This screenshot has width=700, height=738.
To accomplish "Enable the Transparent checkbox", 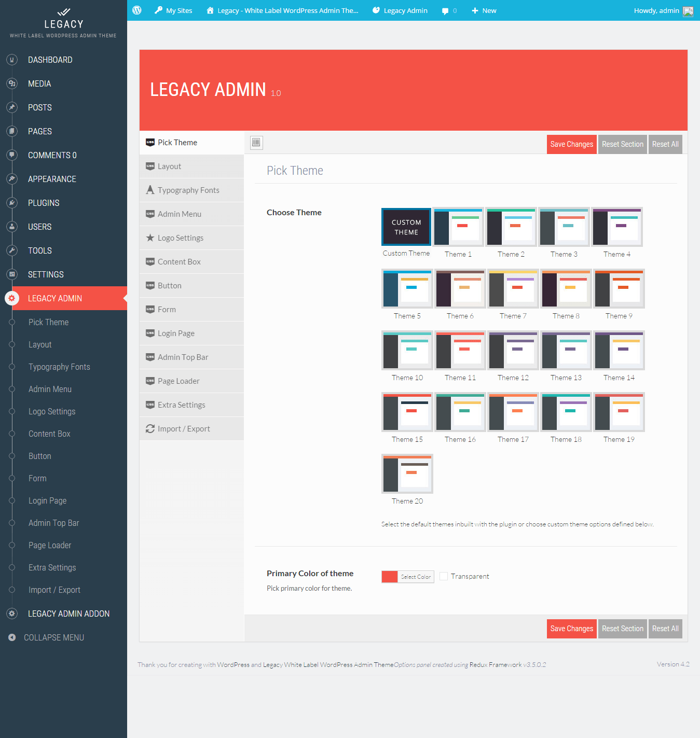I will (x=444, y=576).
